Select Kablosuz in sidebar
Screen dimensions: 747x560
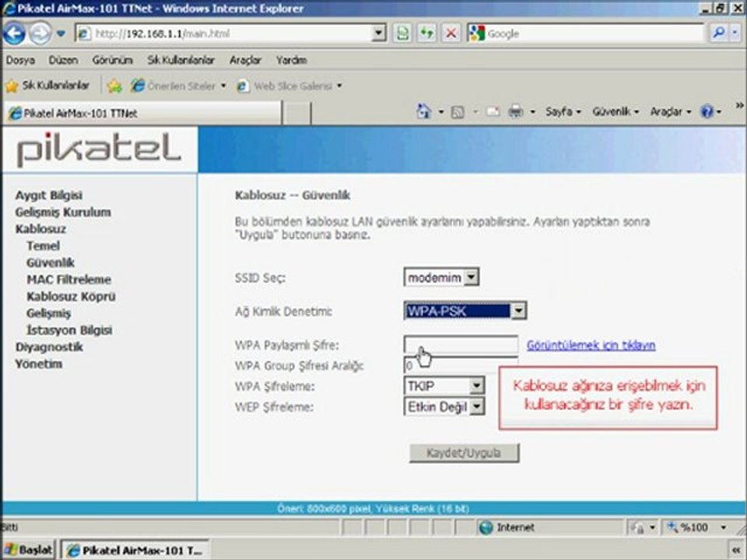click(x=40, y=229)
